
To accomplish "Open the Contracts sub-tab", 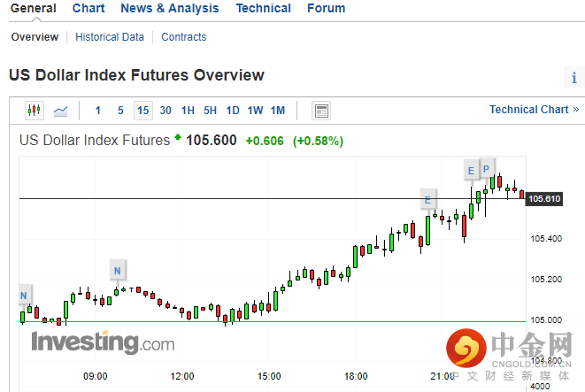I will click(184, 37).
